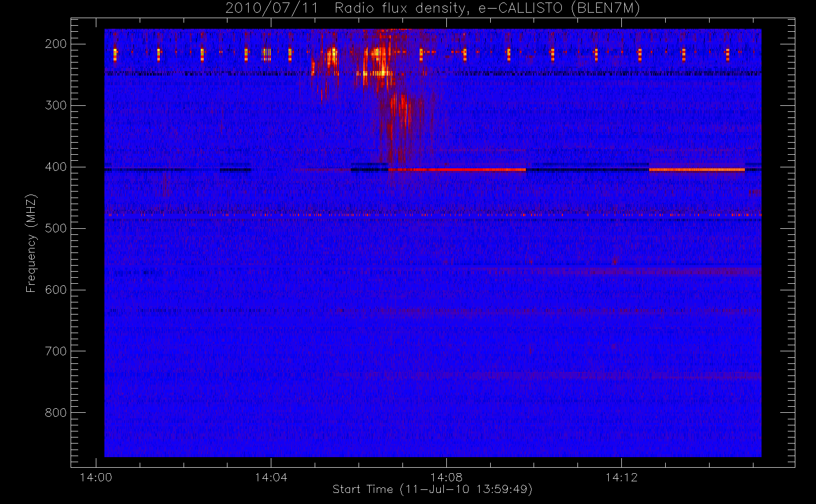This screenshot has height=504, width=816.
Task: Click the 800 frequency tick label
Action: 55,413
